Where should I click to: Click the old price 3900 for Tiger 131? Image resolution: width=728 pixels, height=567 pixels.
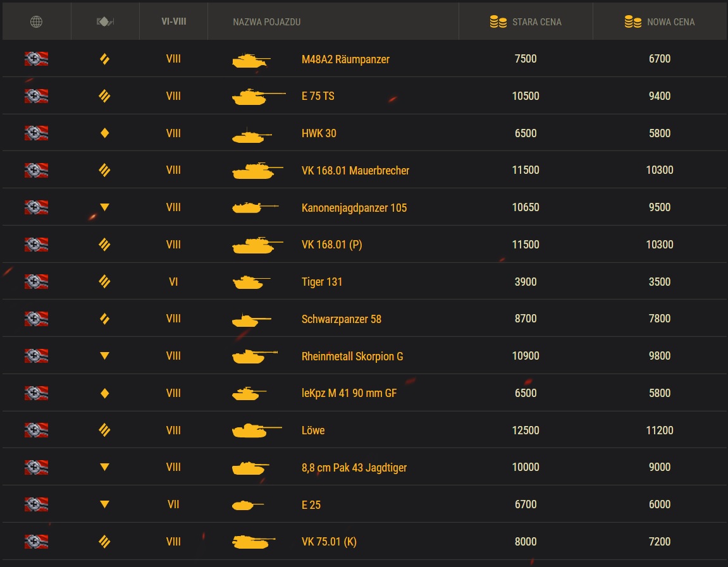(x=526, y=282)
